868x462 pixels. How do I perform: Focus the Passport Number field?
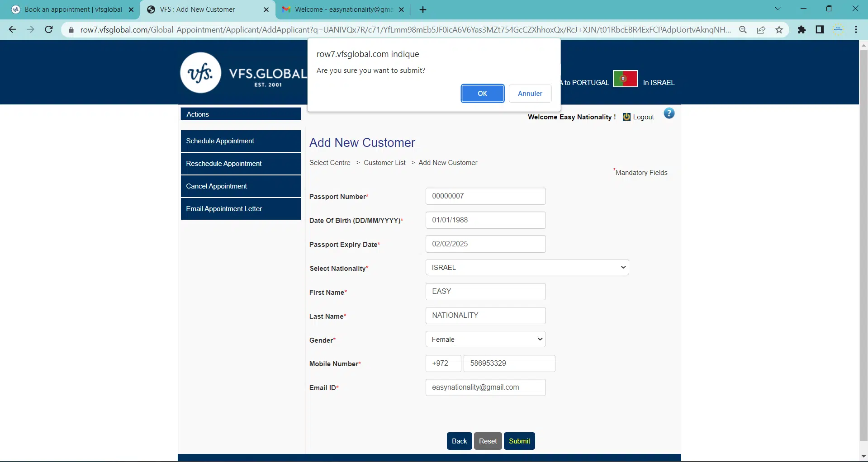(485, 196)
